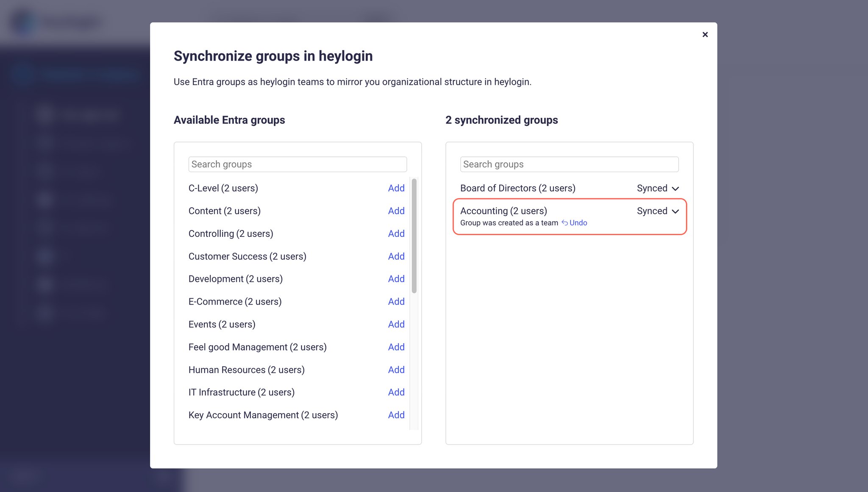This screenshot has height=492, width=868.
Task: Select the text 'C-Level (2 users)'
Action: 223,188
